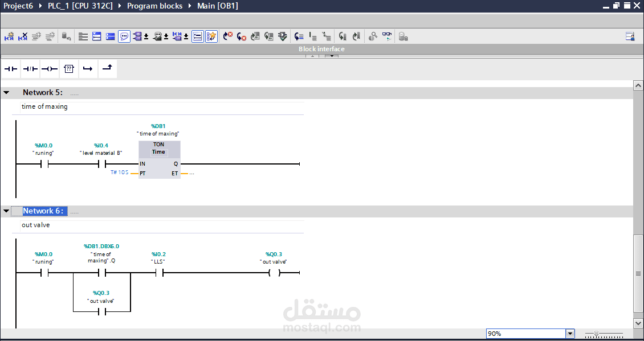Insert an empty box instruction

[68, 69]
